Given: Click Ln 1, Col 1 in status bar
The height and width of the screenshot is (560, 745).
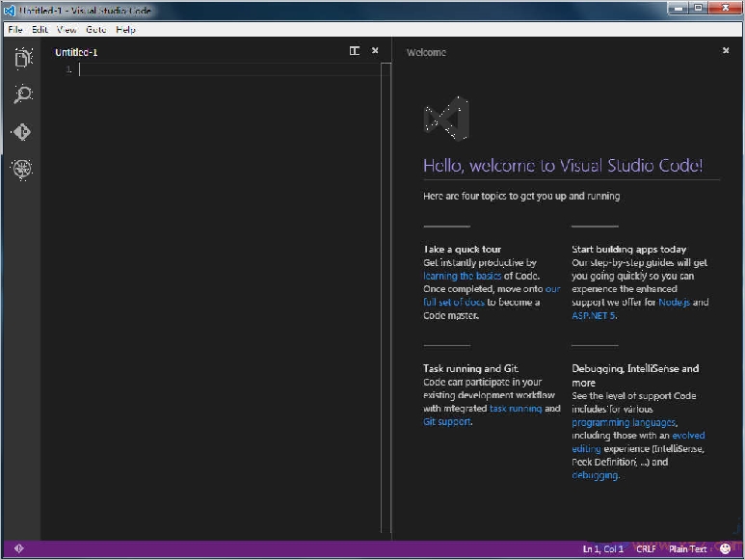Looking at the screenshot, I should pos(603,549).
